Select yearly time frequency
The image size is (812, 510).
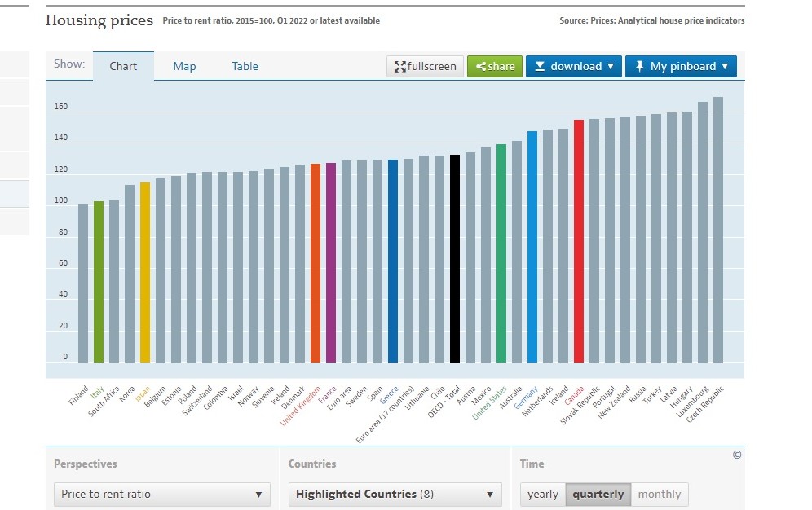543,494
